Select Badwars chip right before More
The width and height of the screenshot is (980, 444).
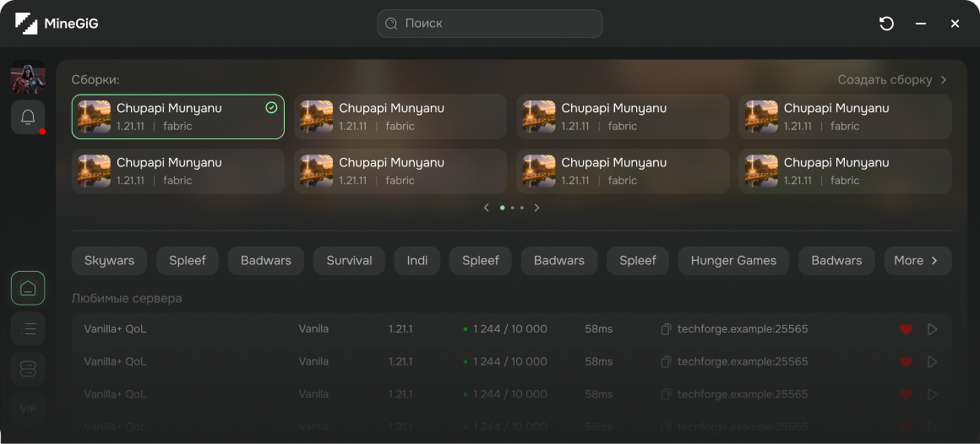tap(837, 260)
